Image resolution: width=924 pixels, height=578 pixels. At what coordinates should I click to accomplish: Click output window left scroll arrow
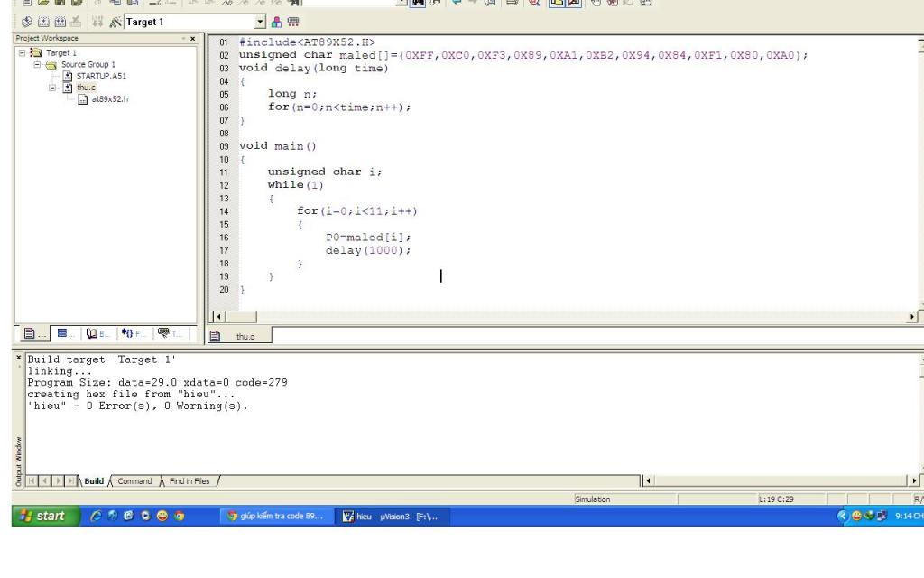point(648,480)
